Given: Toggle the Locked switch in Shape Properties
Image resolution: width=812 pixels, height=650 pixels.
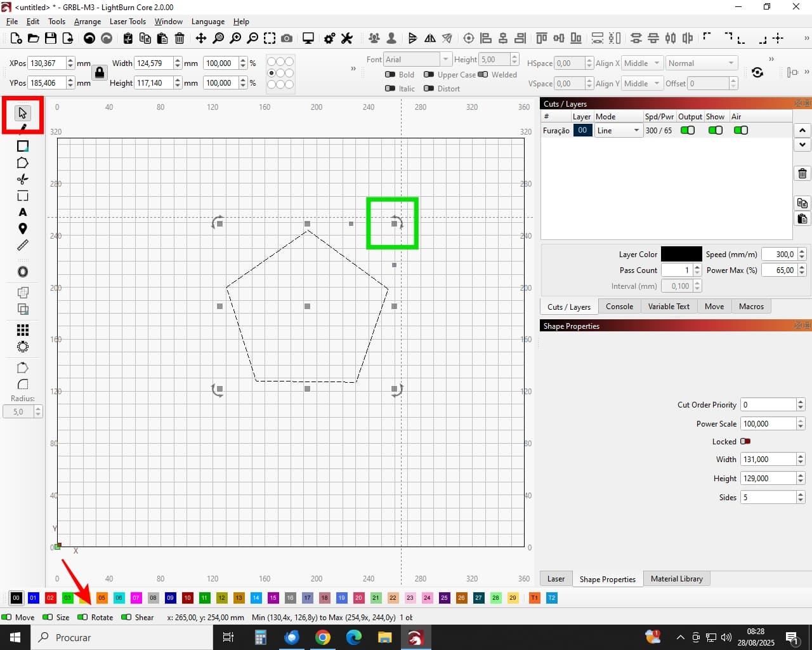Looking at the screenshot, I should click(745, 441).
